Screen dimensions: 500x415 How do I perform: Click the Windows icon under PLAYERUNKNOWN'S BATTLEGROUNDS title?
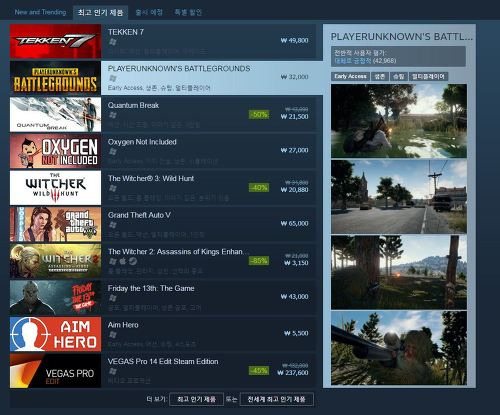pos(113,78)
